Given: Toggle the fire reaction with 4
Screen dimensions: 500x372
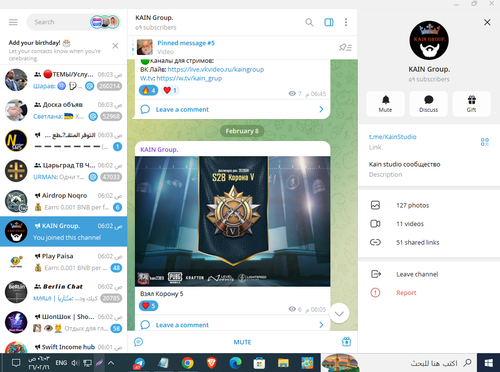Looking at the screenshot, I should pyautogui.click(x=148, y=90).
